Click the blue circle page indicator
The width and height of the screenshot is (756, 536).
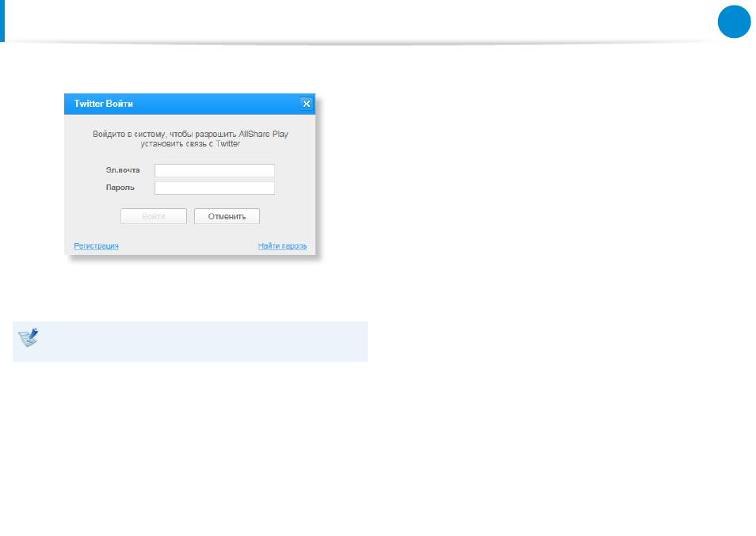[x=735, y=21]
